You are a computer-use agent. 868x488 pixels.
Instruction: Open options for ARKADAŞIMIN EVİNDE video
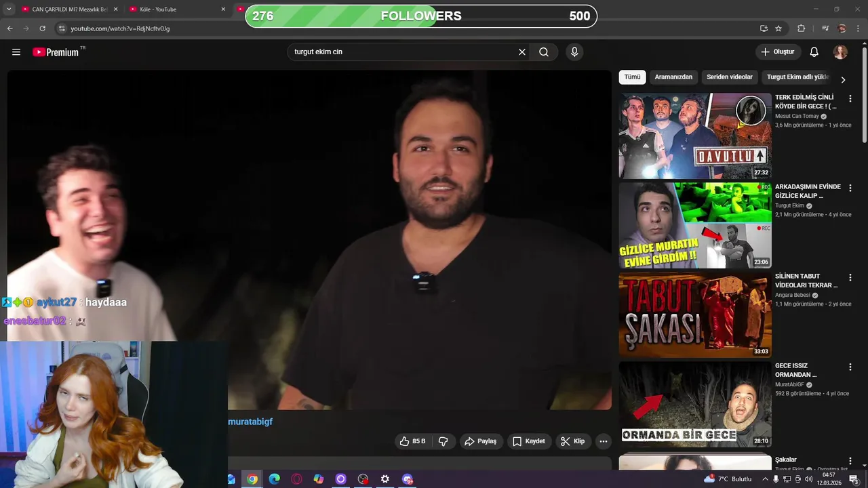click(850, 188)
